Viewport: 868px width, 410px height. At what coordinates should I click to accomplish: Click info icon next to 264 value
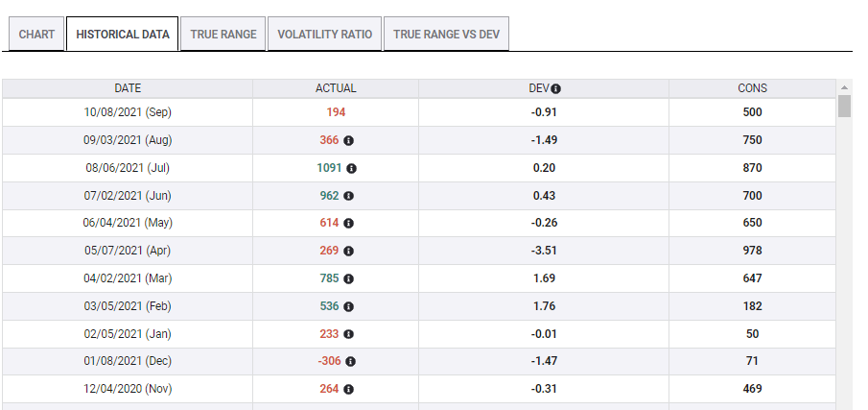(x=348, y=390)
